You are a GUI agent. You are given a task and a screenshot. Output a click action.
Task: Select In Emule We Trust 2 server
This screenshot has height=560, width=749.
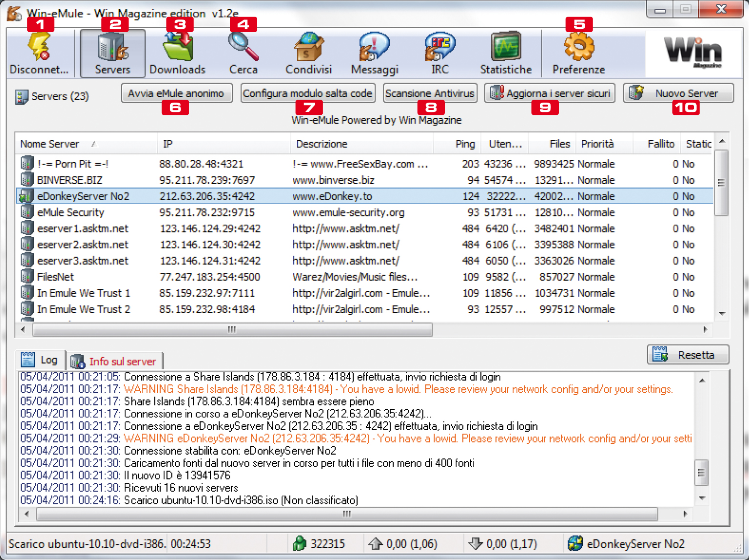[x=365, y=309]
